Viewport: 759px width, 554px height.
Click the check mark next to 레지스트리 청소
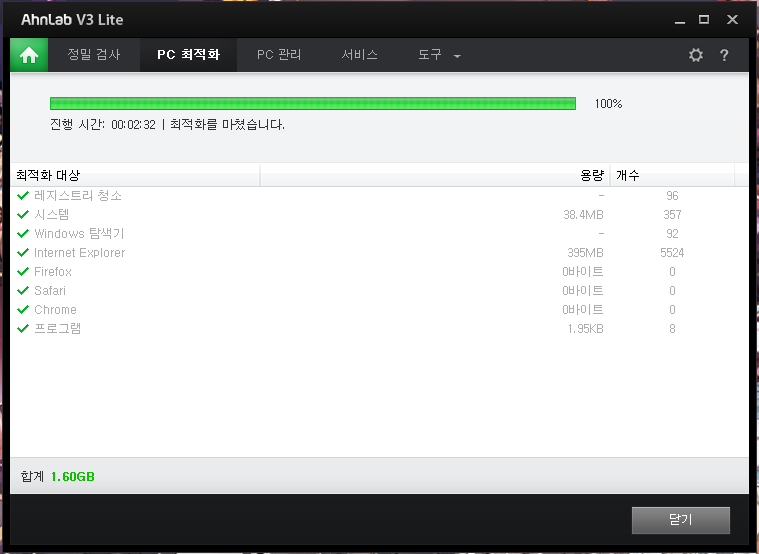pyautogui.click(x=23, y=196)
